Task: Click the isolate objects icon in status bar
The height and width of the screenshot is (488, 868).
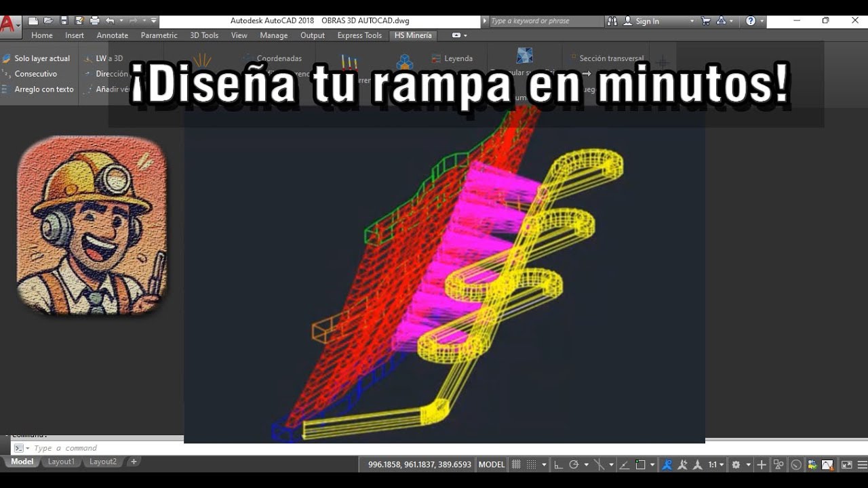Action: coord(778,465)
